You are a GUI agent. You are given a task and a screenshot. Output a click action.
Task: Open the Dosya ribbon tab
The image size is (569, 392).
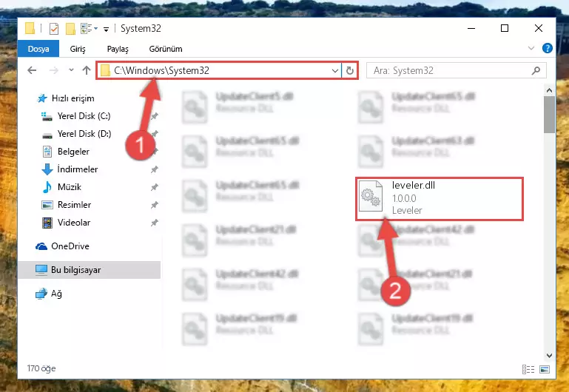38,49
